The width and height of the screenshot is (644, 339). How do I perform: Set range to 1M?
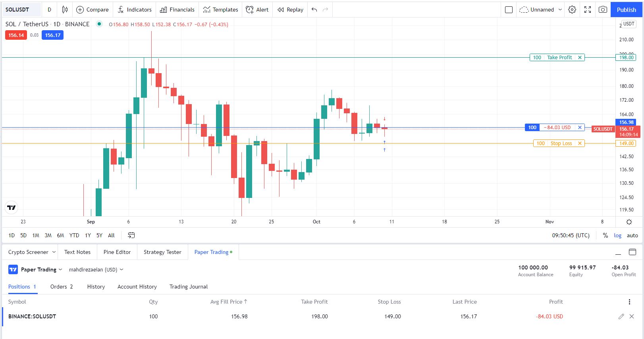tap(36, 235)
